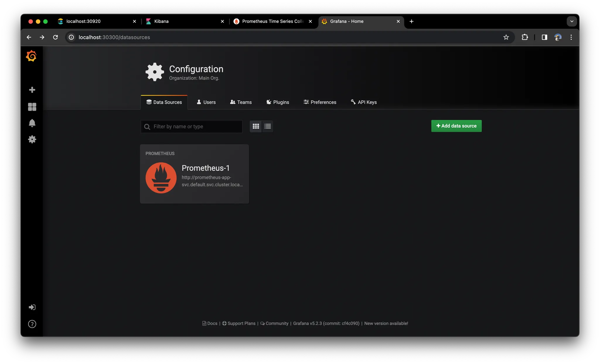Open the Configuration gear sidebar icon
Screen dimensions: 600x364
(x=32, y=139)
